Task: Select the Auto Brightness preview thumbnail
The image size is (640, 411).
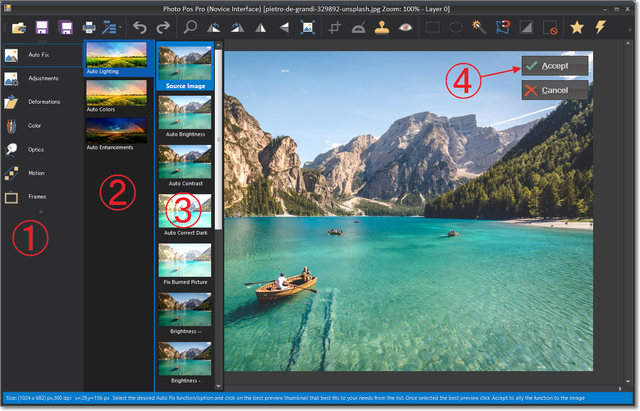Action: tap(185, 118)
